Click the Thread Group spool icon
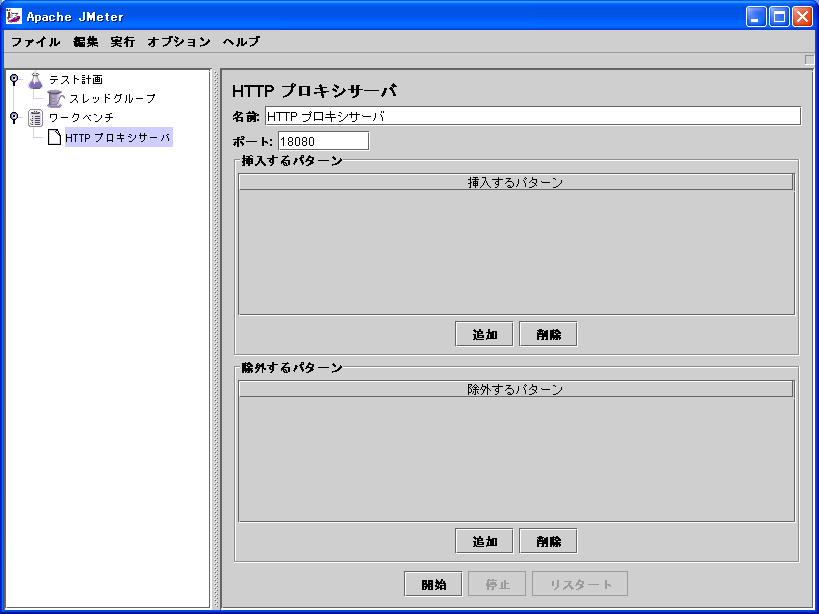Viewport: 819px width, 614px height. click(x=55, y=99)
